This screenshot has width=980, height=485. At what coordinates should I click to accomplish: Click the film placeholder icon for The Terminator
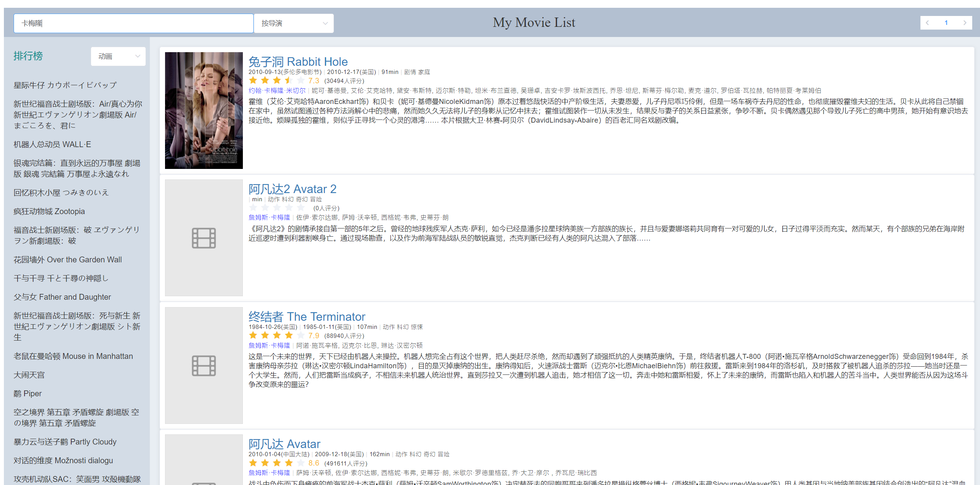pos(204,366)
